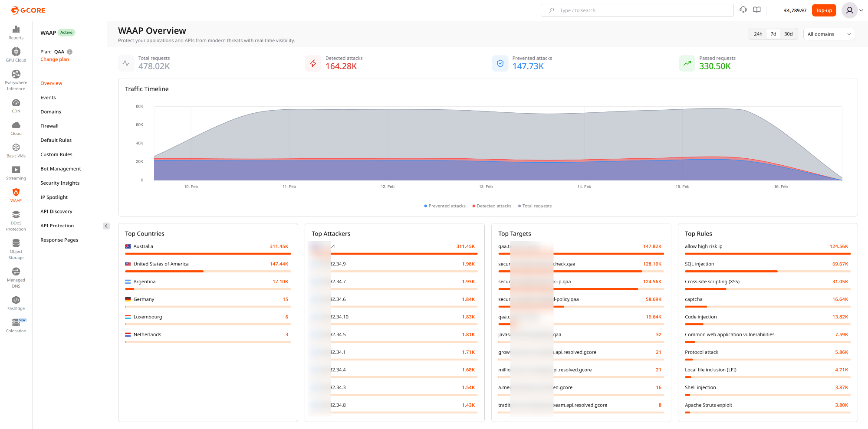Screen dimensions: 868x429
Task: Expand the account avatar menu
Action: pyautogui.click(x=849, y=10)
